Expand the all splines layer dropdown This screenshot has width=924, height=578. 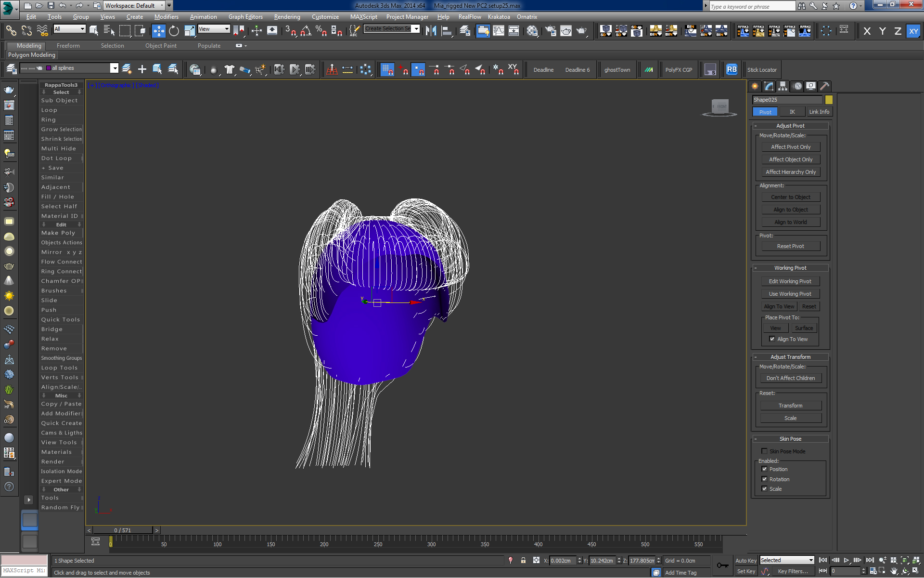[x=114, y=68]
